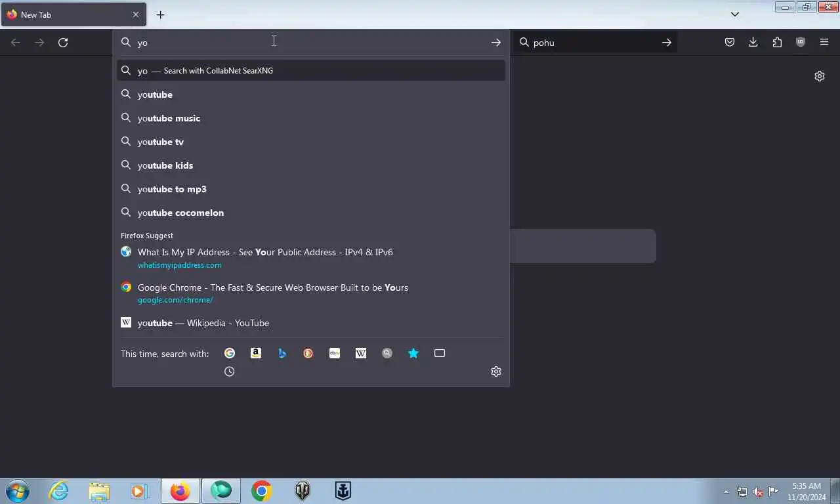Search this time with Amazon icon

(x=256, y=353)
